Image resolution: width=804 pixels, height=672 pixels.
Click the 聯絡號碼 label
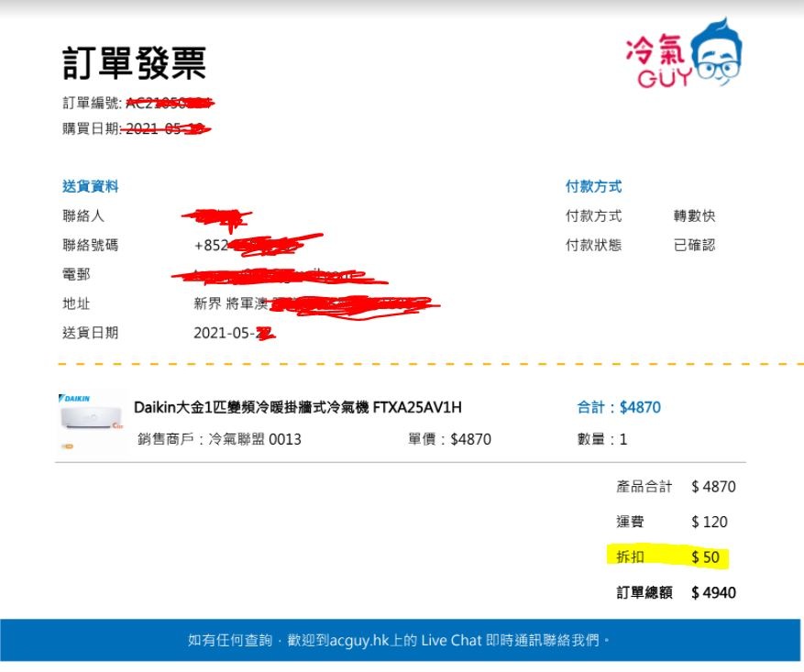pos(90,245)
